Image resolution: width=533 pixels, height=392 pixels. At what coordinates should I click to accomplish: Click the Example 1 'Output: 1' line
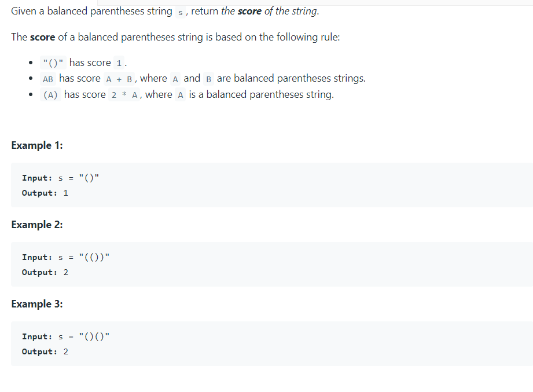(x=45, y=193)
